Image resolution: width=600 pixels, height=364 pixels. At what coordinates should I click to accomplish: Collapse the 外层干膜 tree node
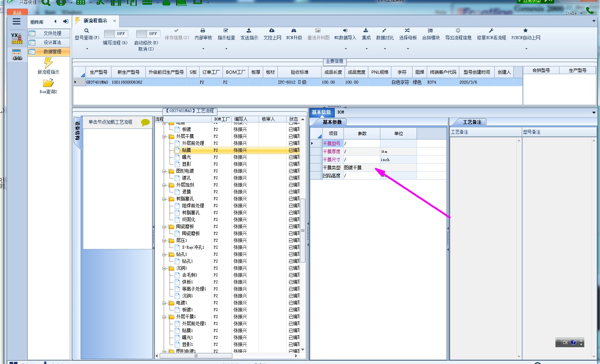pyautogui.click(x=164, y=137)
